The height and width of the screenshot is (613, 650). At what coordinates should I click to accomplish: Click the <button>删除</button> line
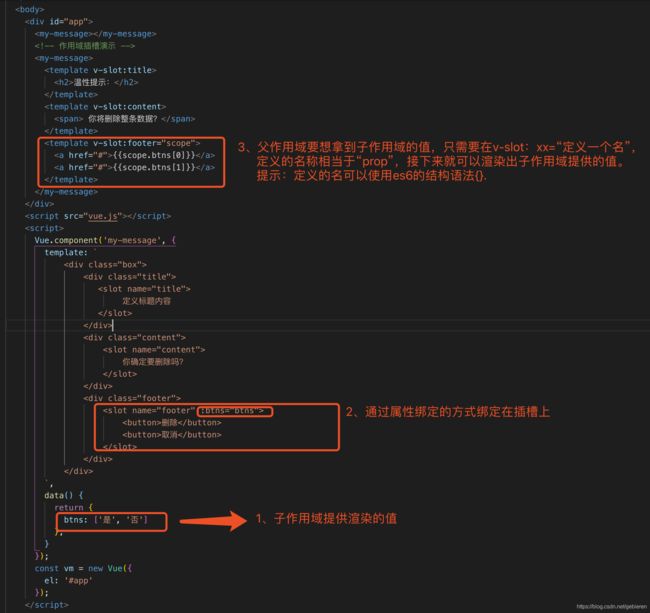coord(172,423)
